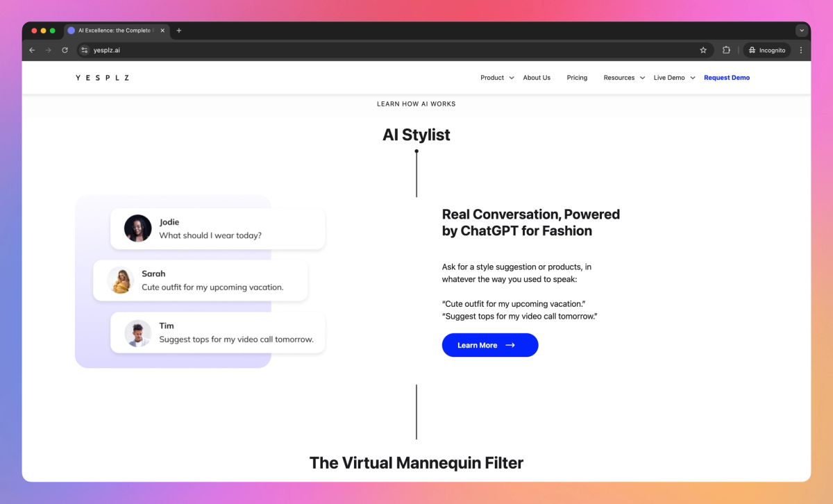Open the browser extensions puzzle icon
833x504 pixels.
[726, 50]
